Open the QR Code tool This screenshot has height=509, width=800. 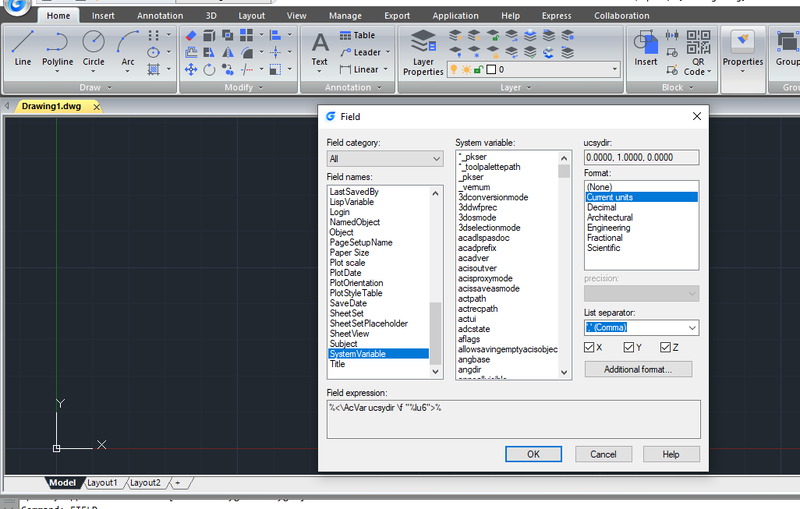pos(694,48)
